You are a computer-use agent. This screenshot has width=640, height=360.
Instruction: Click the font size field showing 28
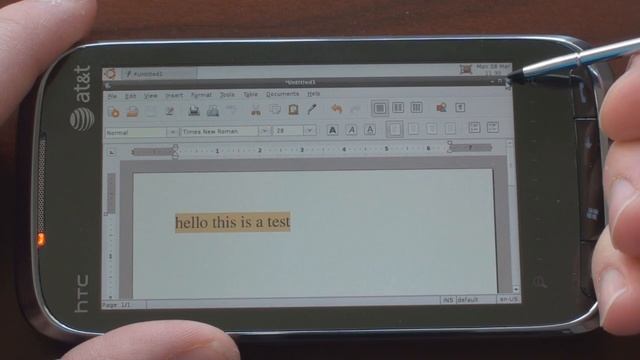click(x=289, y=131)
